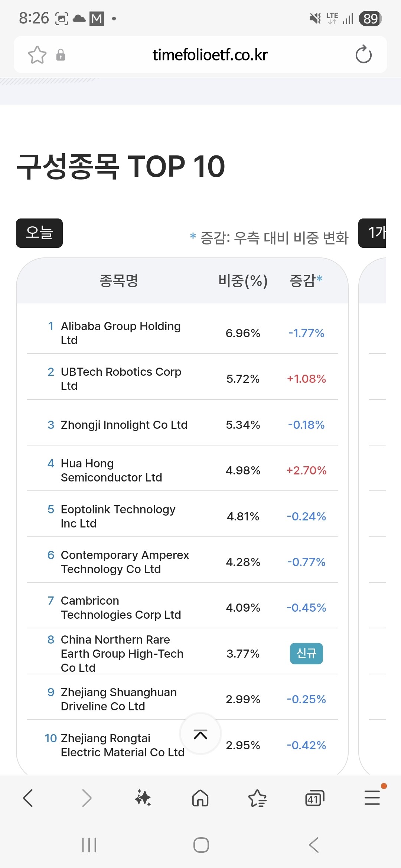Image resolution: width=401 pixels, height=868 pixels.
Task: Open the AI sparkle assistant icon
Action: (x=143, y=798)
